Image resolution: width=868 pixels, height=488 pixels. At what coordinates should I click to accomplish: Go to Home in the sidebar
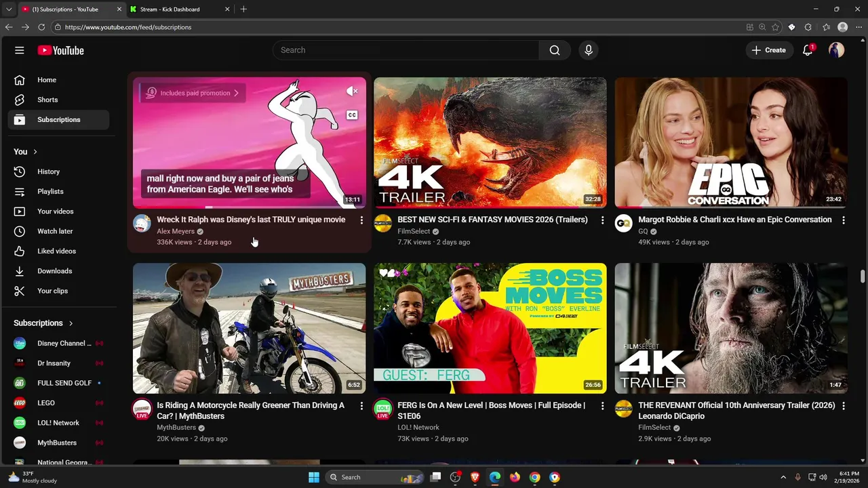[58, 80]
